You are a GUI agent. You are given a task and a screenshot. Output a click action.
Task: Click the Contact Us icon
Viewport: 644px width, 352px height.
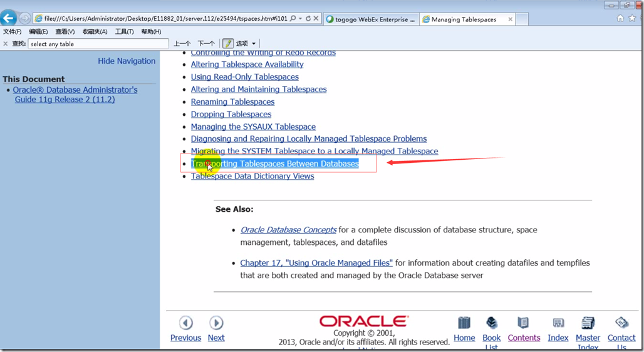(x=621, y=323)
